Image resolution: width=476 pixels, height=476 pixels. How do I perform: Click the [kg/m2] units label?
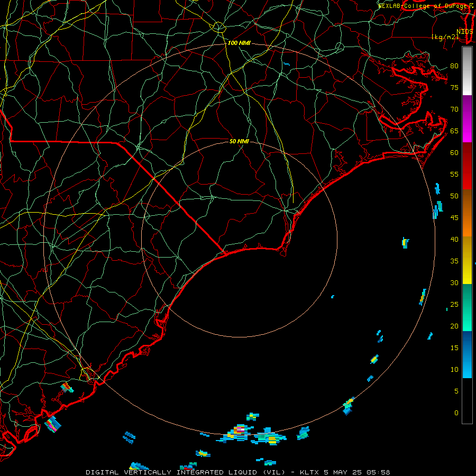445,37
